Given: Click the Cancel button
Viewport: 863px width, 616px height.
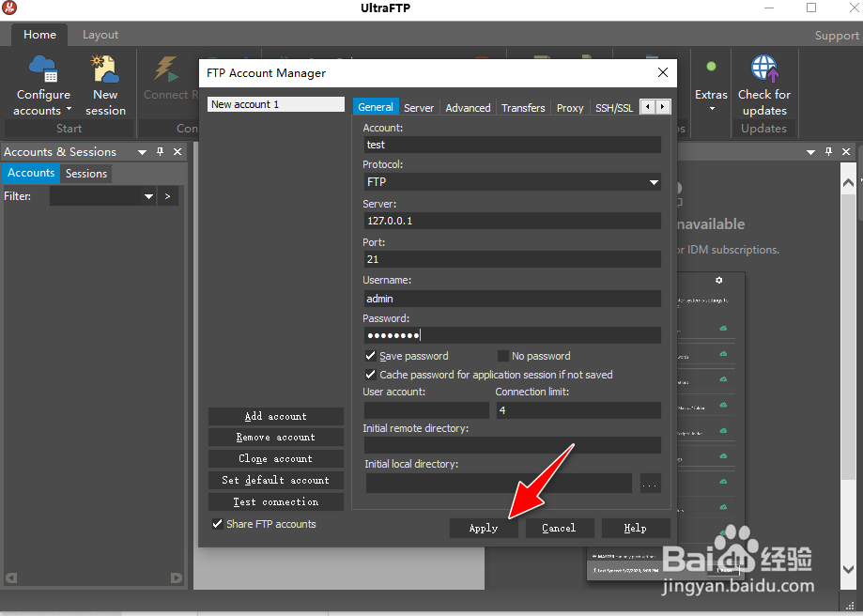Looking at the screenshot, I should 559,528.
